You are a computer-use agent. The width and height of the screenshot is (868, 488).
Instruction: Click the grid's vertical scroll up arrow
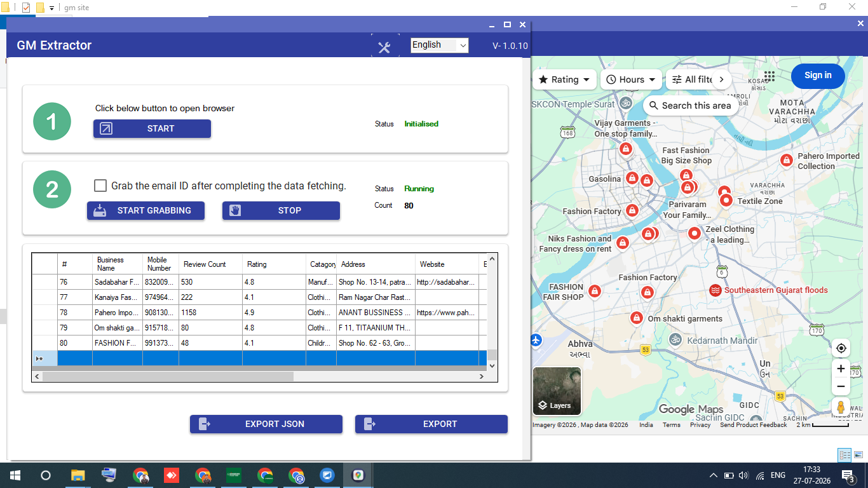pyautogui.click(x=492, y=259)
